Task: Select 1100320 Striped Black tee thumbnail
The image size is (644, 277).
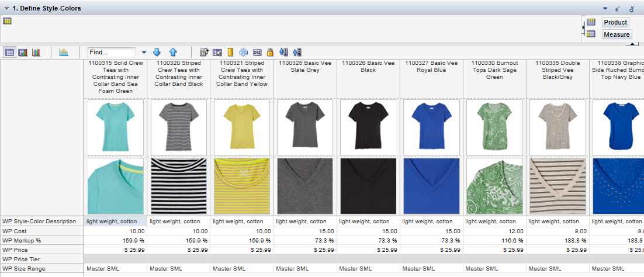Action: [x=179, y=127]
